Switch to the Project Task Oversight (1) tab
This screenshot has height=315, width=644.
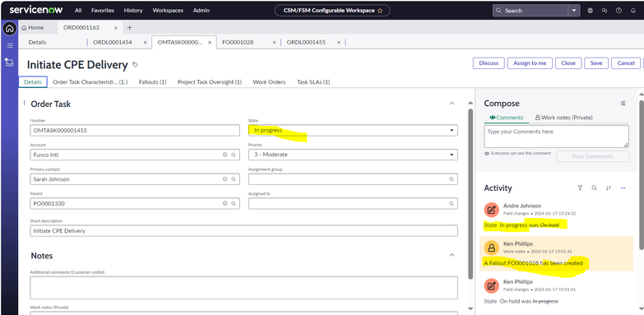click(210, 82)
